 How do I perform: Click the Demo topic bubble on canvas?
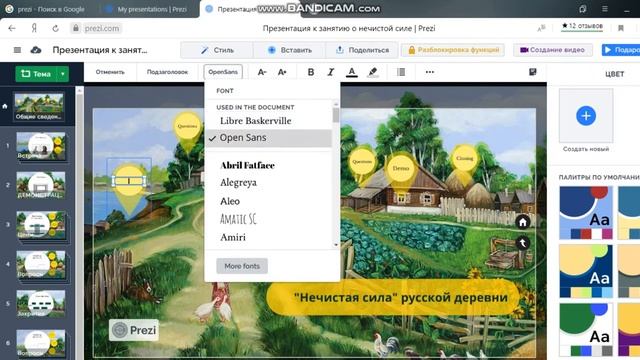pos(401,168)
